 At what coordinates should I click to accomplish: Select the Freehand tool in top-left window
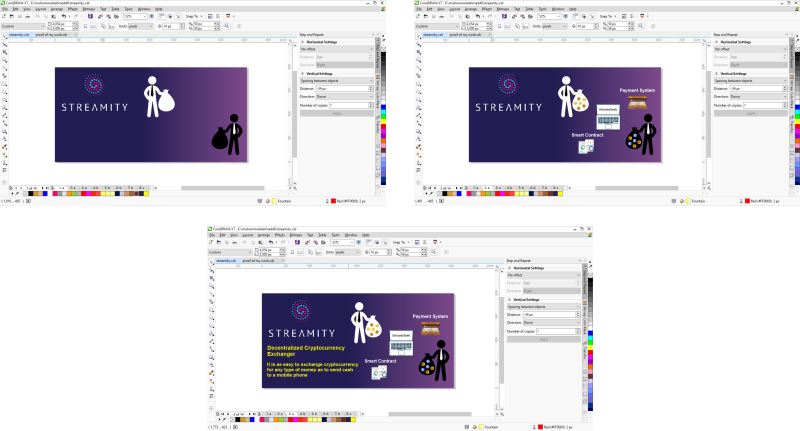tap(5, 68)
